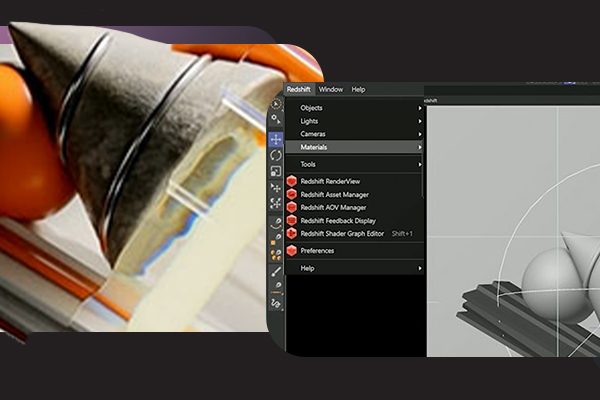600x400 pixels.
Task: Click the Redshift Feedback Display icon
Action: tap(292, 220)
